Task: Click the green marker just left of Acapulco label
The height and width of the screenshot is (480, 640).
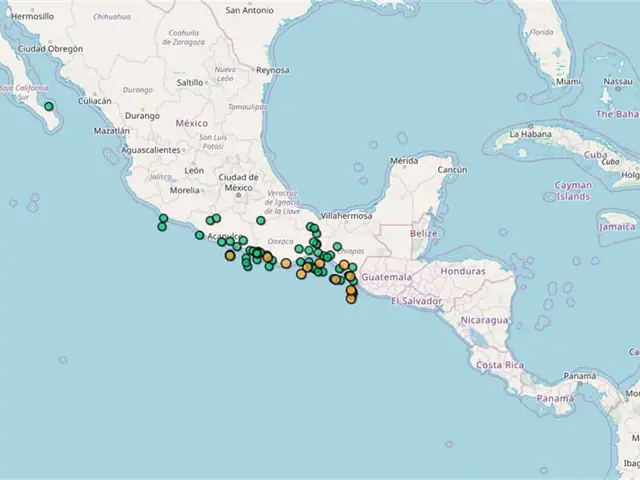Action: [199, 235]
